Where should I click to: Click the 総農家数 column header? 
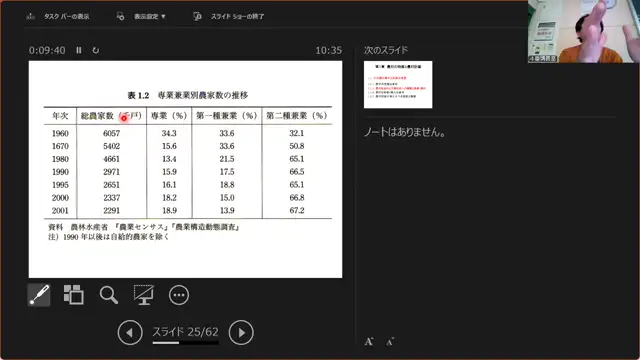tap(111, 116)
